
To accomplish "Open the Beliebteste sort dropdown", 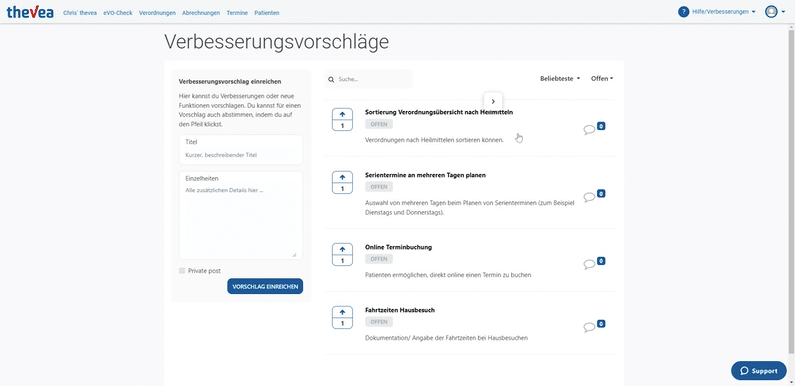I will point(560,79).
